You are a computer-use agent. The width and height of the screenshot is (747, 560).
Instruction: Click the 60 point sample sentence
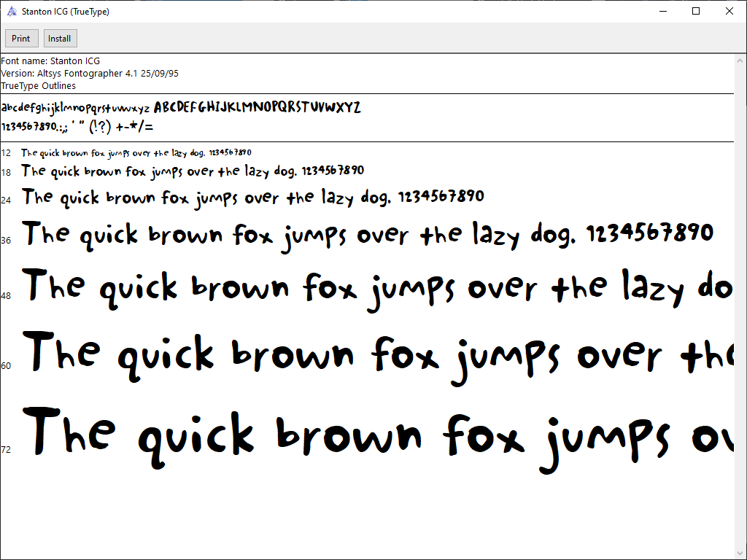pyautogui.click(x=379, y=355)
